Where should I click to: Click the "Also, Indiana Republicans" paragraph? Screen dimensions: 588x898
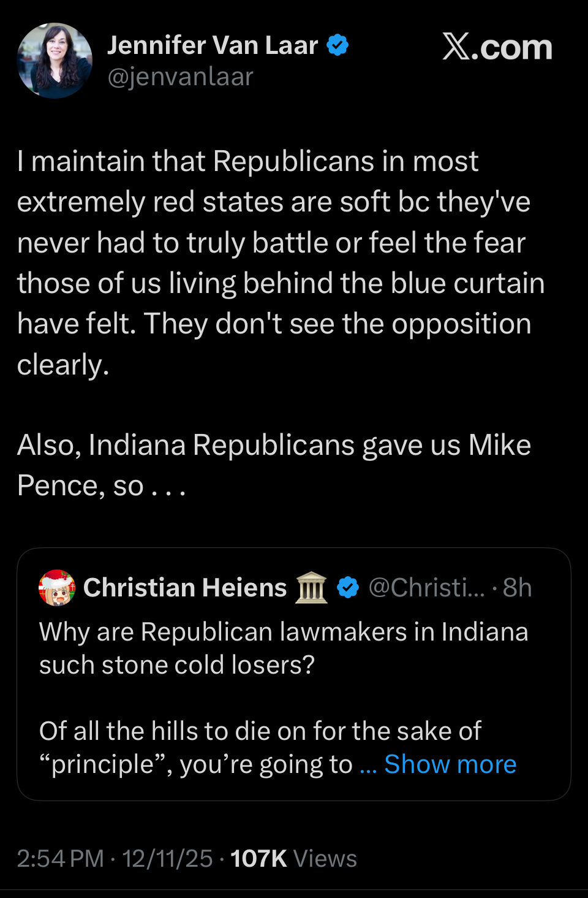[x=274, y=465]
